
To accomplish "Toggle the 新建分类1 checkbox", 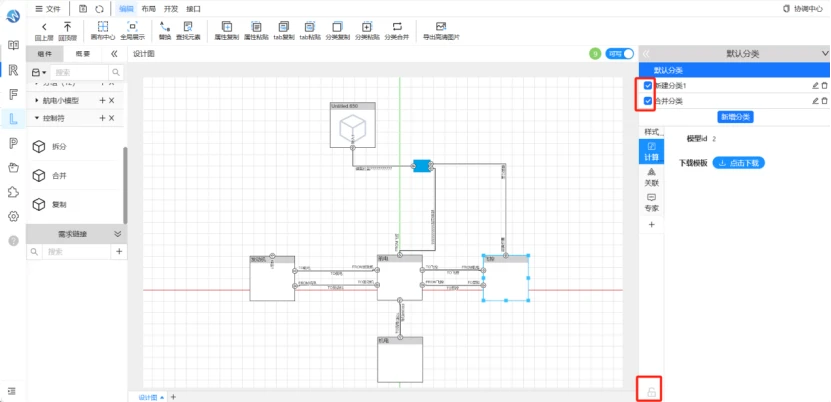I will click(648, 85).
